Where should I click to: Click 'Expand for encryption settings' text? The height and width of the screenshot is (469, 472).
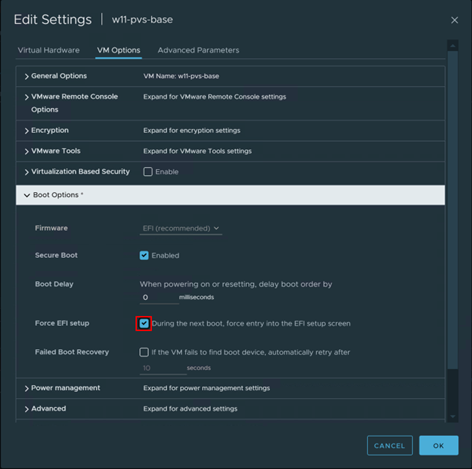click(192, 131)
